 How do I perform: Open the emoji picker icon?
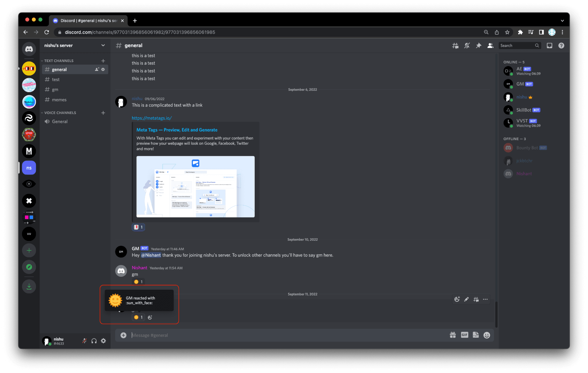pos(487,335)
